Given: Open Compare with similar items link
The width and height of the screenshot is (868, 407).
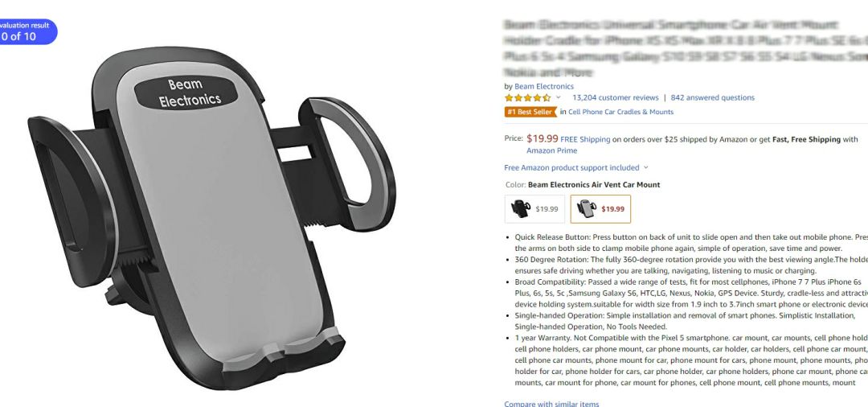Looking at the screenshot, I should click(x=551, y=404).
